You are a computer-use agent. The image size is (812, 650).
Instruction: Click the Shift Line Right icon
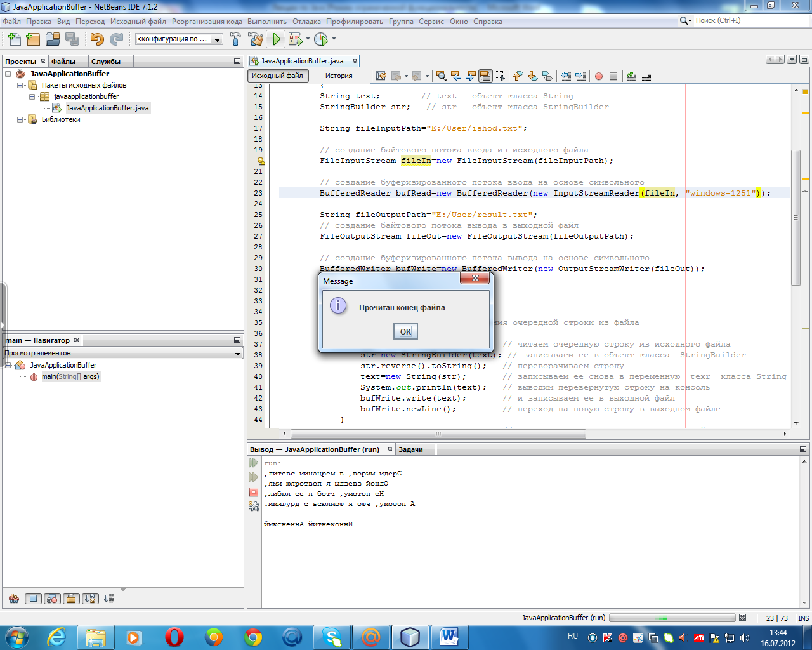(580, 76)
